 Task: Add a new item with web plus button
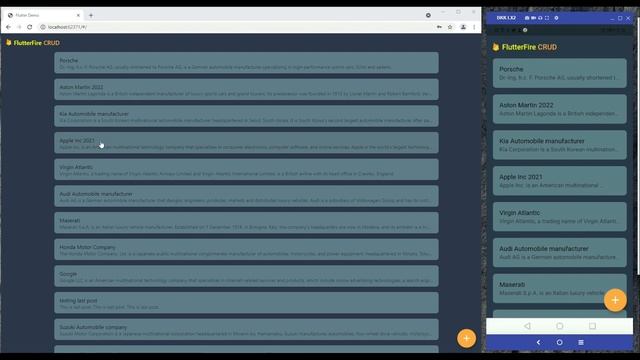(466, 338)
